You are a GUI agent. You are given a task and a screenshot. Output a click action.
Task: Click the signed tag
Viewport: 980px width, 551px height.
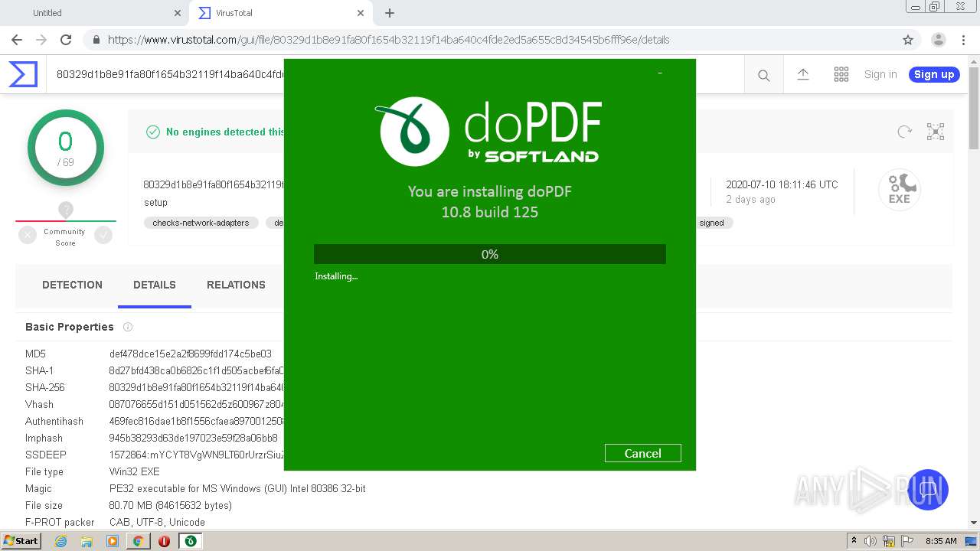point(711,223)
